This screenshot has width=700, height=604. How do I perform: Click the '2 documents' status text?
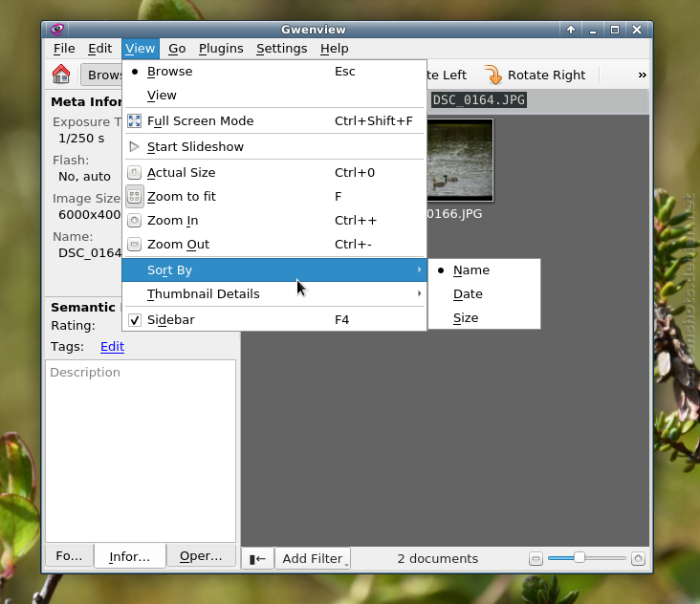pyautogui.click(x=438, y=558)
